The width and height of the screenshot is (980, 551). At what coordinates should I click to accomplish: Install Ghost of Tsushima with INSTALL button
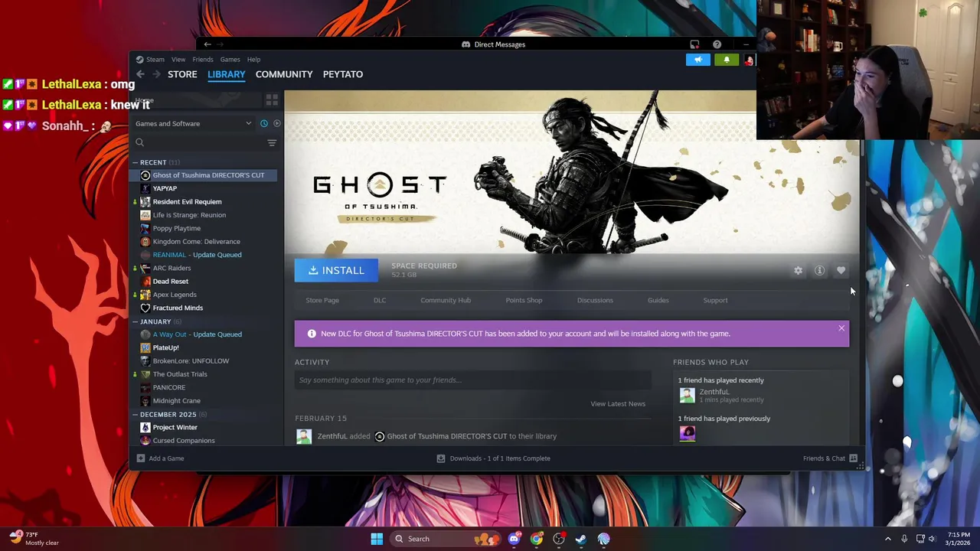pyautogui.click(x=336, y=270)
